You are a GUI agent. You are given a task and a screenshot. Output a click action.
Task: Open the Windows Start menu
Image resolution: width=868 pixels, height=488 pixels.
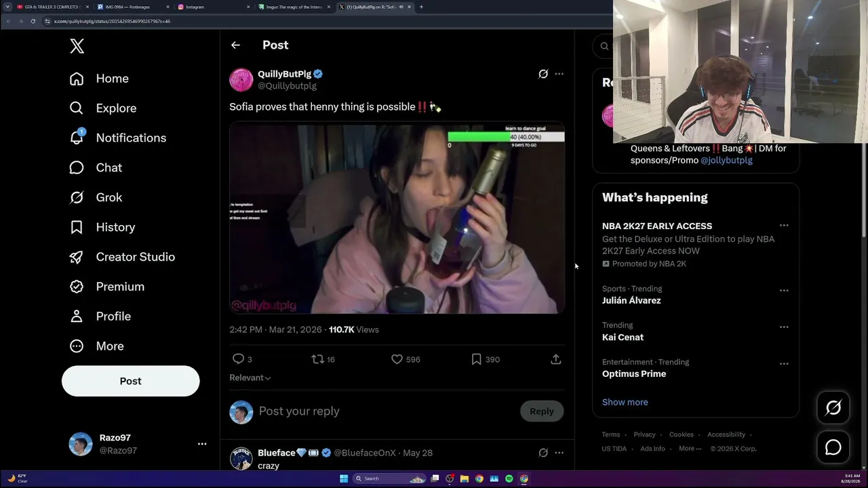(344, 479)
